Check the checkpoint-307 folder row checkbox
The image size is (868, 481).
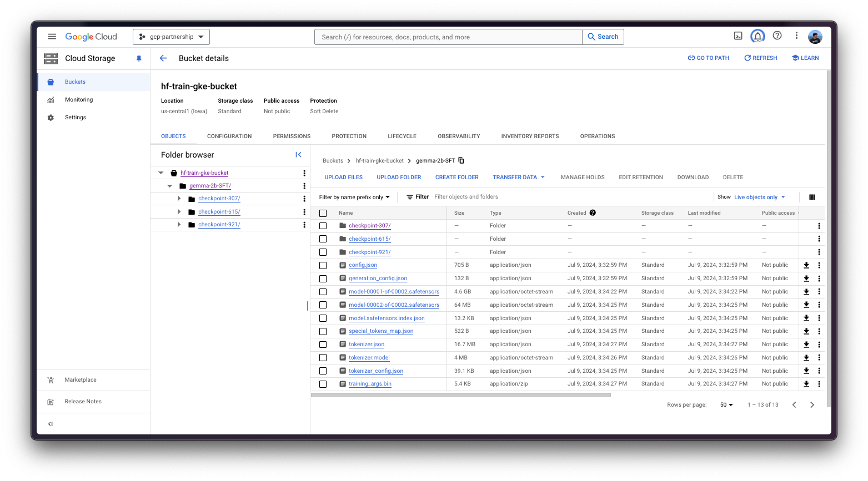pos(323,226)
